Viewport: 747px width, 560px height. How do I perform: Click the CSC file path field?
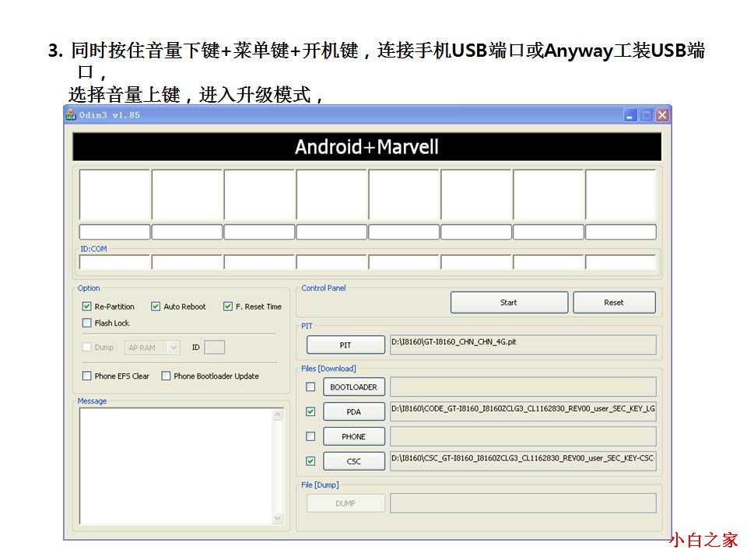coord(523,461)
